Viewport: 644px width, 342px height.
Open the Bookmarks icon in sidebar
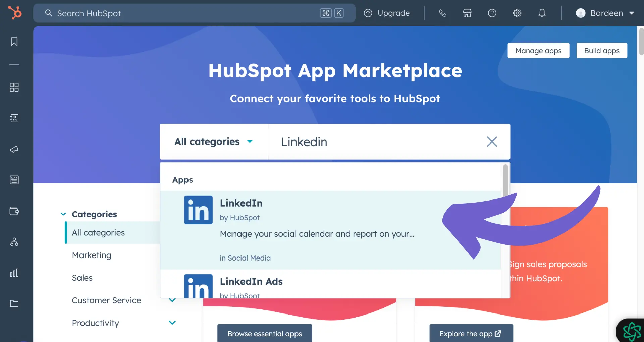point(14,42)
